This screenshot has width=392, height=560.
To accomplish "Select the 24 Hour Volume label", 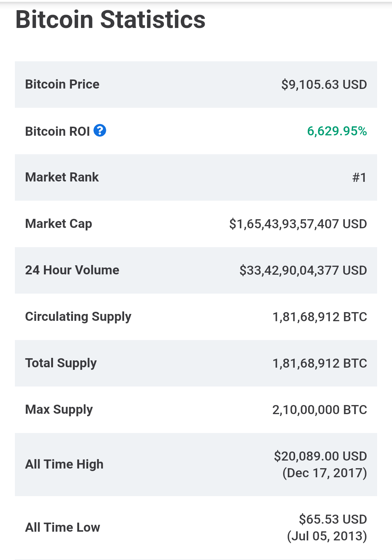I will pos(72,270).
